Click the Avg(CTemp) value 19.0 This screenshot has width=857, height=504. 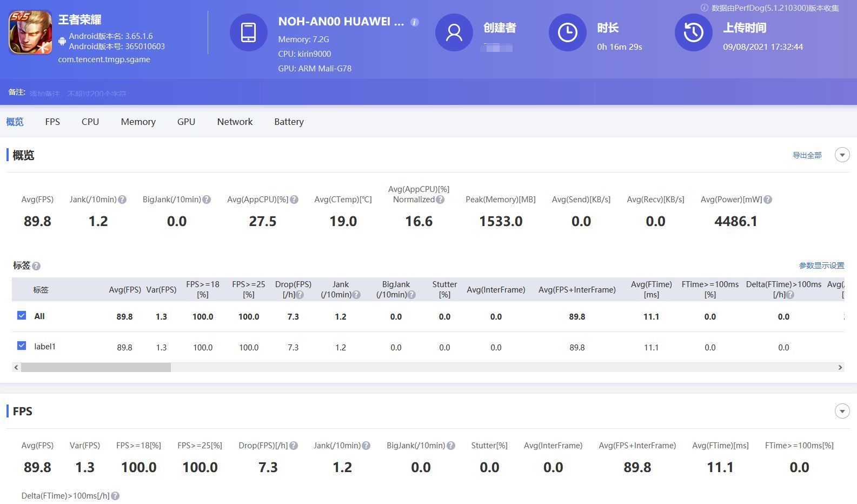point(343,221)
